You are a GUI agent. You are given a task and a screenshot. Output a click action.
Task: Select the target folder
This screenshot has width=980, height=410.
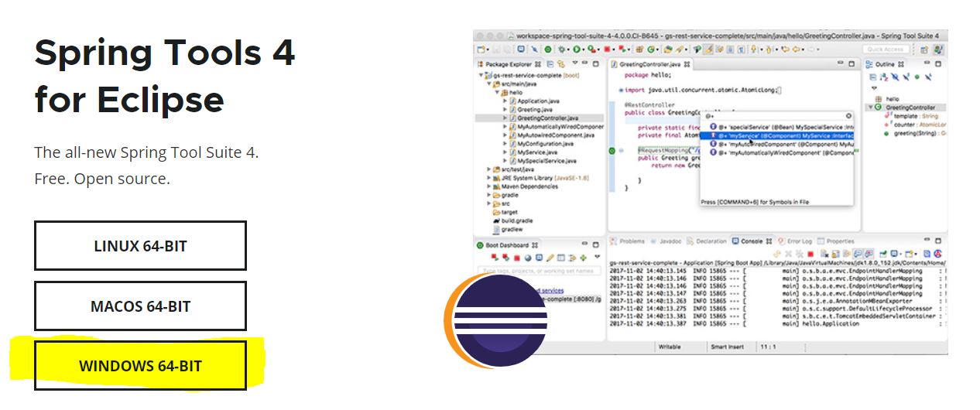click(x=504, y=212)
